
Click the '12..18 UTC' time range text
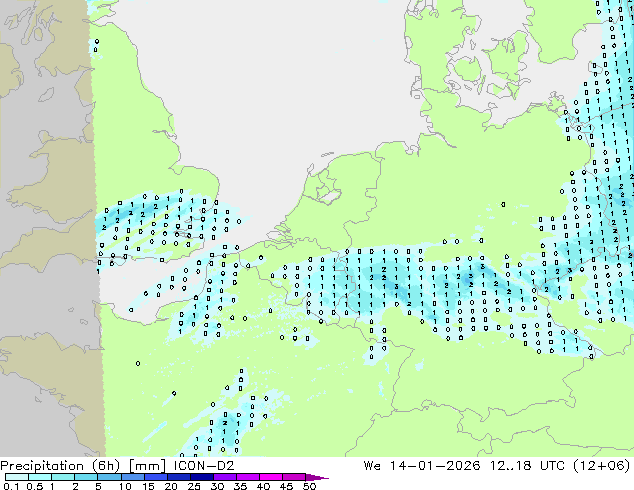tap(527, 466)
